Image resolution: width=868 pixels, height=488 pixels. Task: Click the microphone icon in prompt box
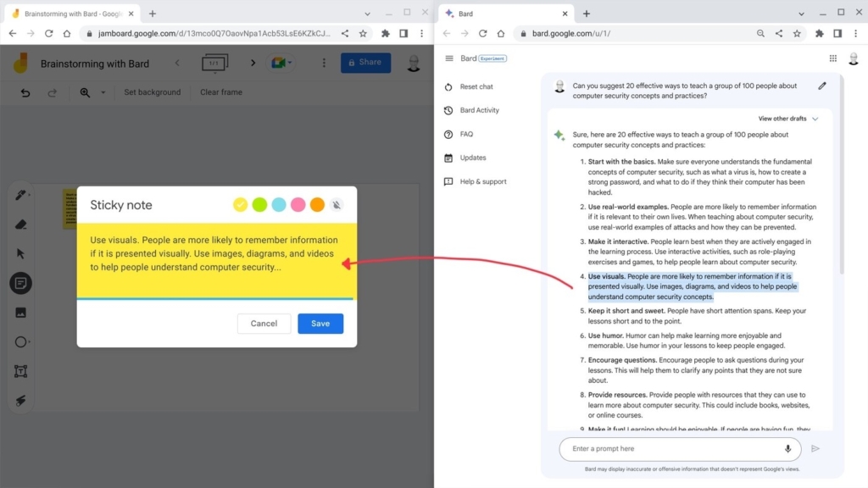coord(787,449)
